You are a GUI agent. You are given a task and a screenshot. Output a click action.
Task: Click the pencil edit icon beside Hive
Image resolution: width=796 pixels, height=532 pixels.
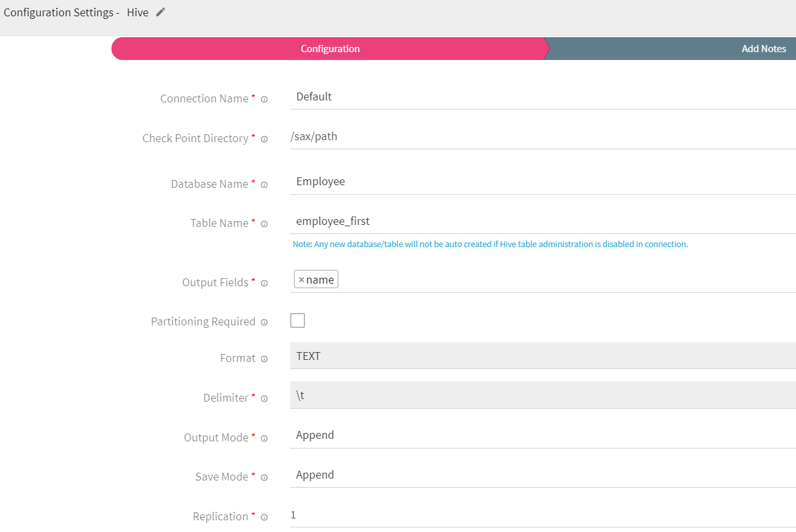coord(160,12)
